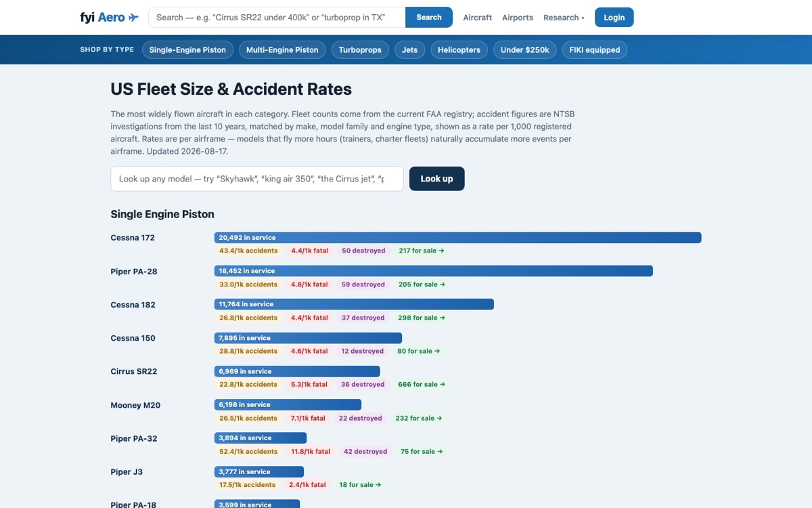Viewport: 812px width, 508px height.
Task: Select the Turboprops type pill
Action: [x=360, y=49]
